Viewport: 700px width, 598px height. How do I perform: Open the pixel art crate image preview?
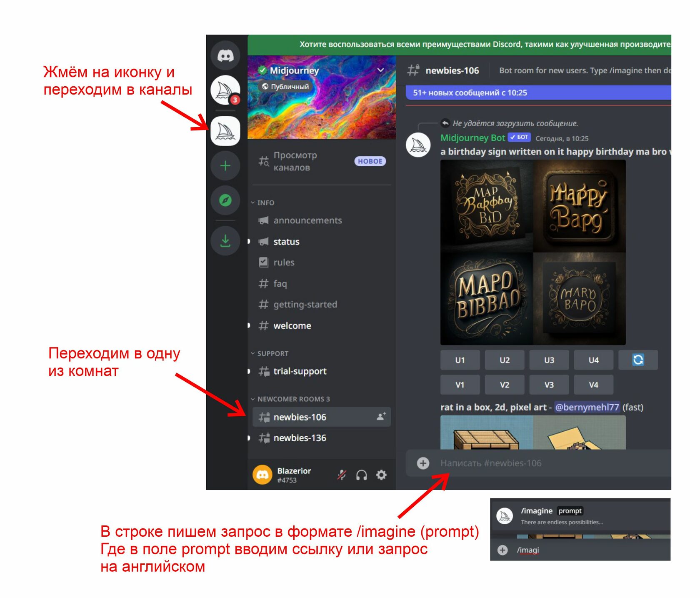click(x=487, y=433)
